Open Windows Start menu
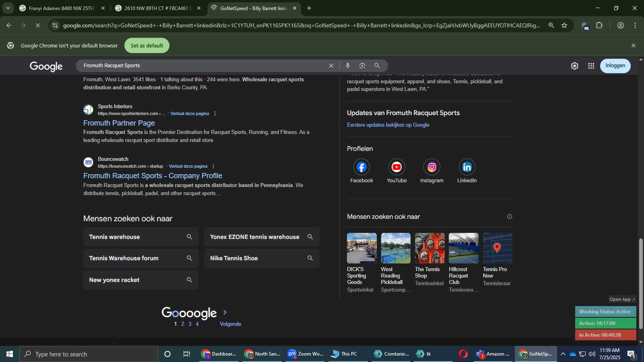The width and height of the screenshot is (644, 362). tap(10, 354)
